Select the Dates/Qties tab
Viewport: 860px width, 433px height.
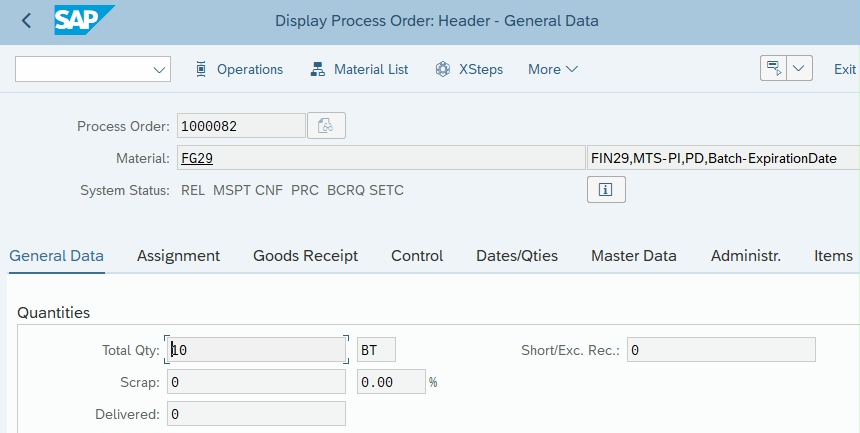[x=517, y=256]
